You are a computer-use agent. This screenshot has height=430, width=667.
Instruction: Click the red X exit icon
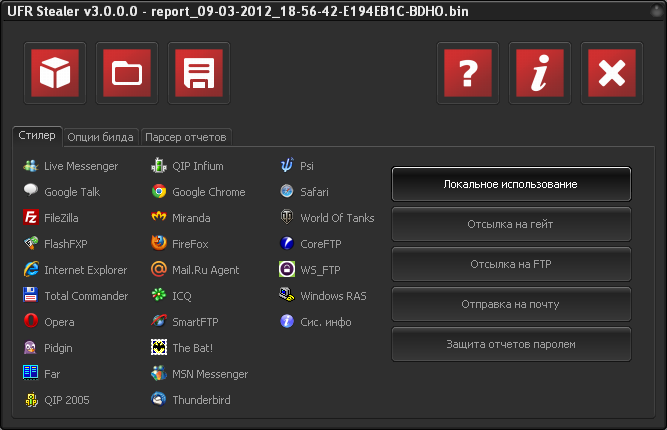[x=612, y=73]
